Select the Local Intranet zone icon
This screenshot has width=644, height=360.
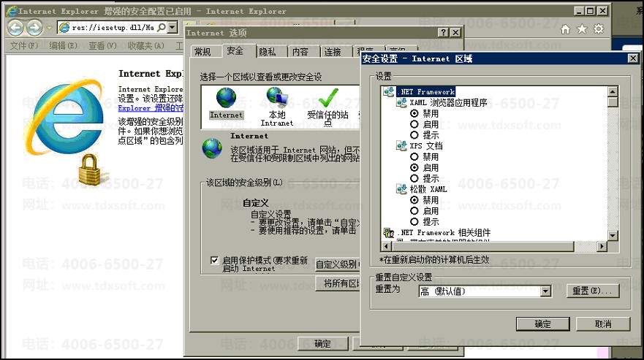277,97
